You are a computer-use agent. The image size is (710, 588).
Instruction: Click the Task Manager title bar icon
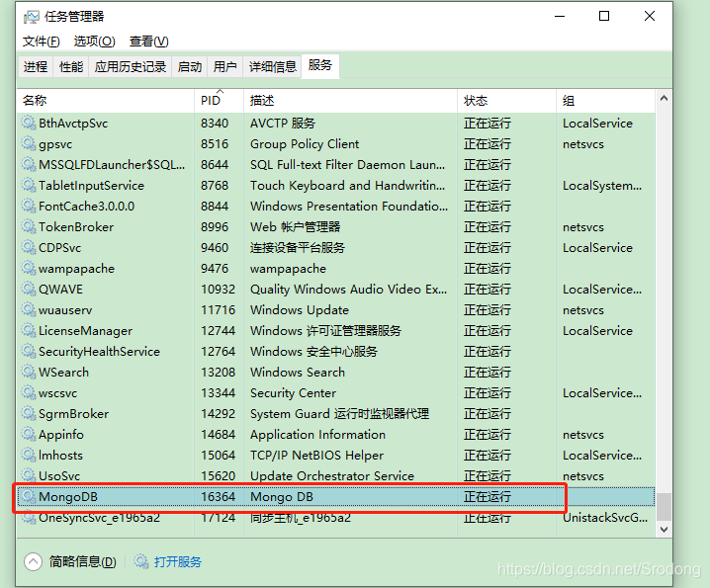32,17
